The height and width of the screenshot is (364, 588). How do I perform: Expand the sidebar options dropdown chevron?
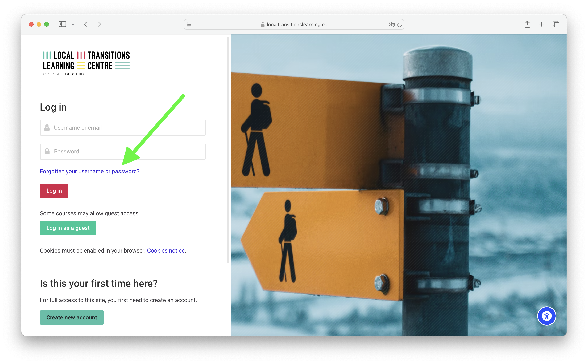73,24
